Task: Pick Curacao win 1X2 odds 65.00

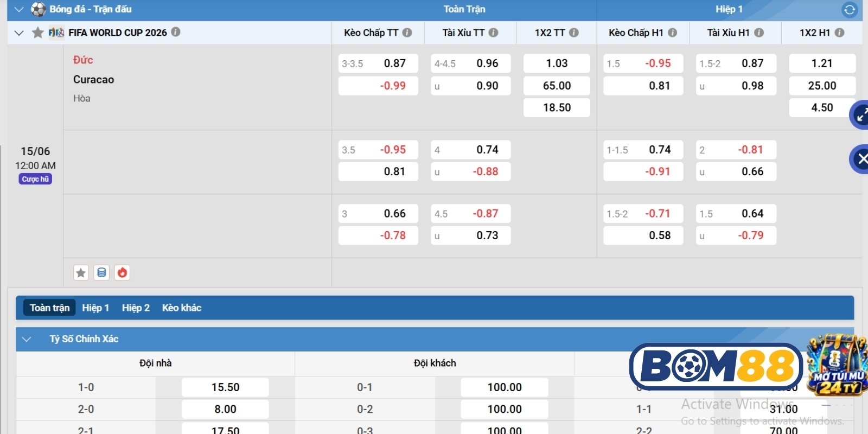Action: click(x=557, y=86)
